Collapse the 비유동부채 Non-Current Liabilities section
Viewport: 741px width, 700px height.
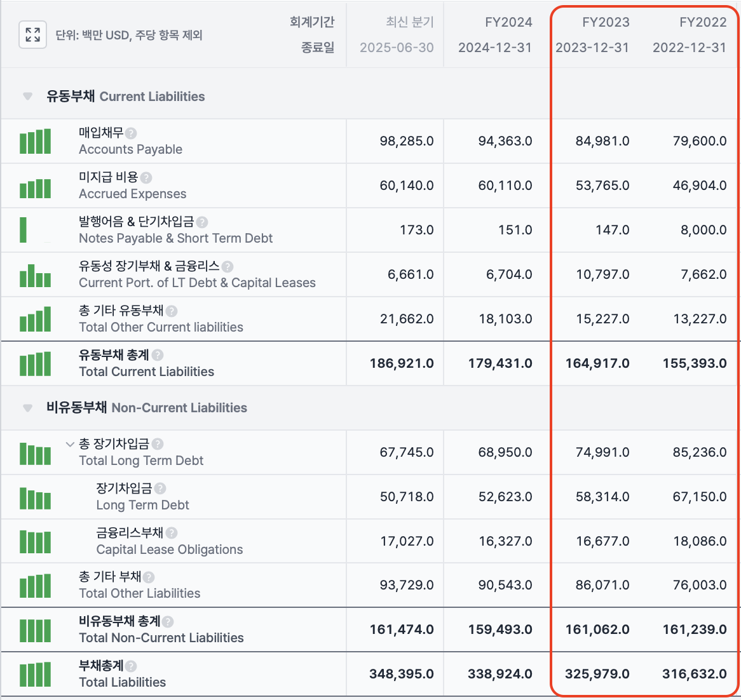click(27, 408)
